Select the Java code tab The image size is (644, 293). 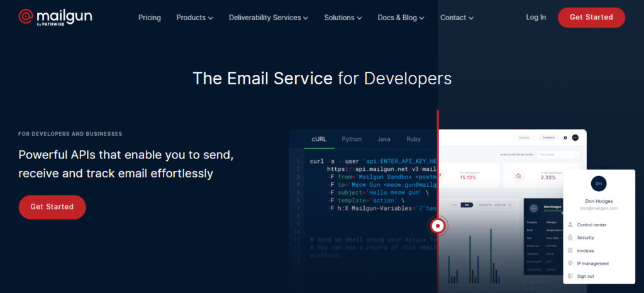coord(384,139)
